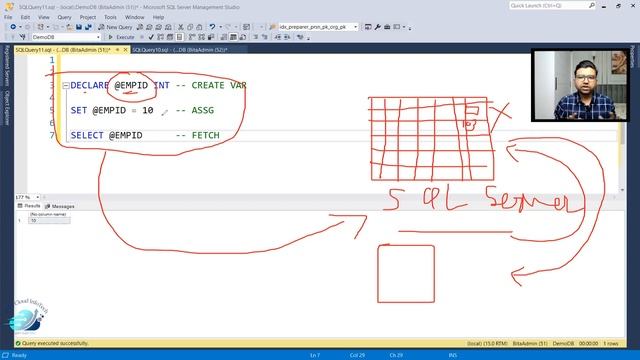
Task: Close the SQLQuery11.sql tab
Action: (x=125, y=50)
